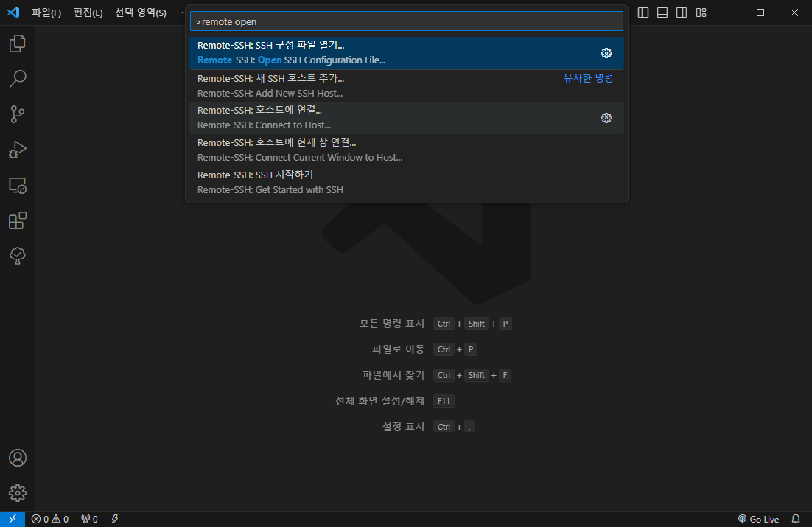Open the Search view in activity bar
This screenshot has height=527, width=812.
[18, 79]
